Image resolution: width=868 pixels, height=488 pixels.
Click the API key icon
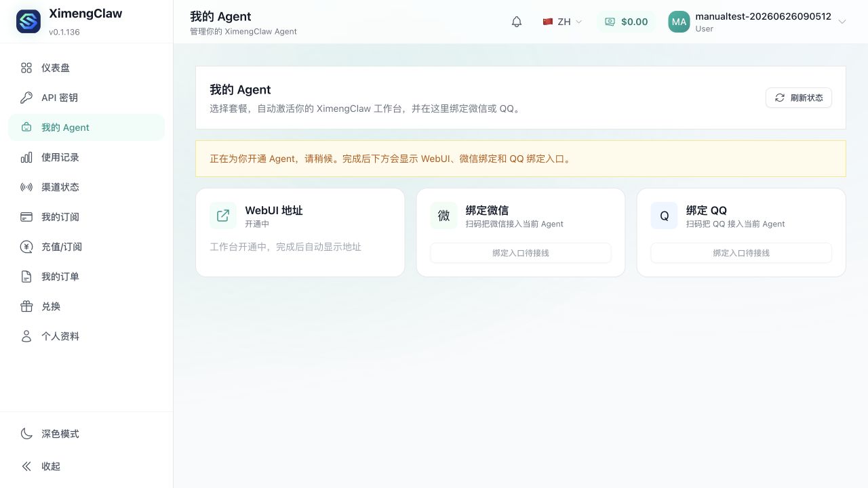pos(26,98)
